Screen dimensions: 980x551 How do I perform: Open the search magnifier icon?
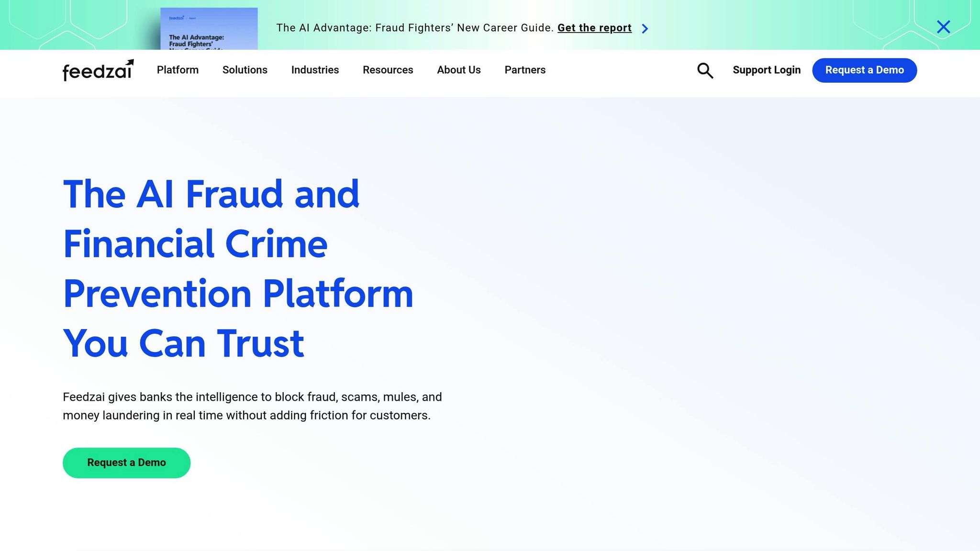(705, 70)
